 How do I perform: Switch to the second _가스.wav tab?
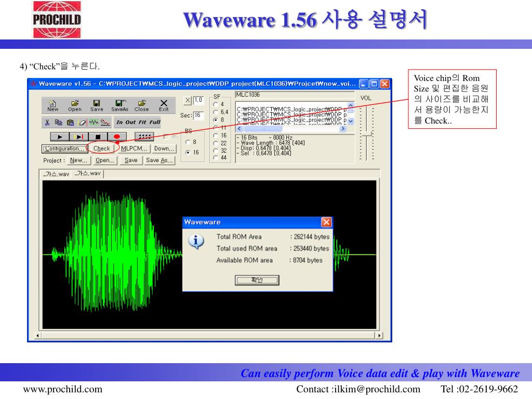pyautogui.click(x=88, y=174)
